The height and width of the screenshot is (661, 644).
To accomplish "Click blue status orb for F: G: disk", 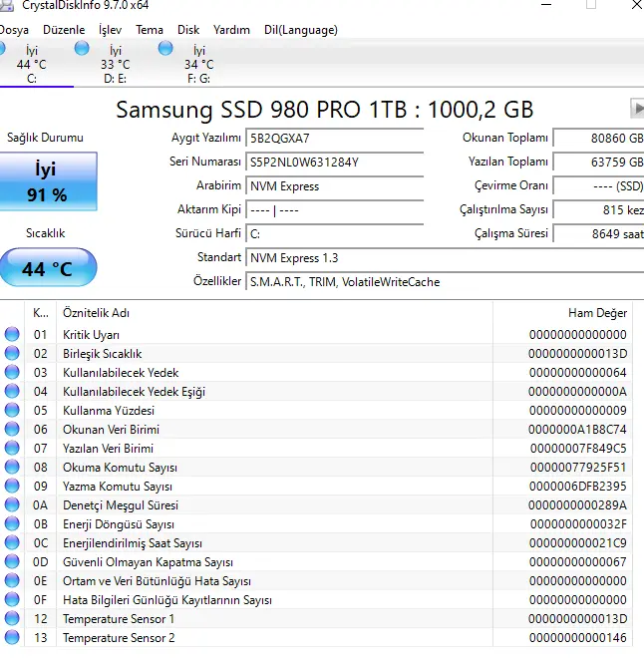I will 165,49.
